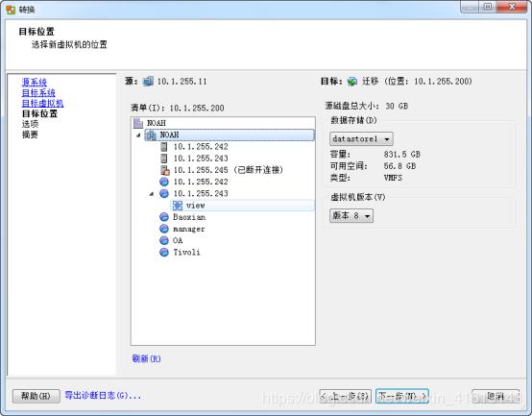Click the destination migration icon near 迁移
Screen dimensions: 532x416
click(352, 82)
